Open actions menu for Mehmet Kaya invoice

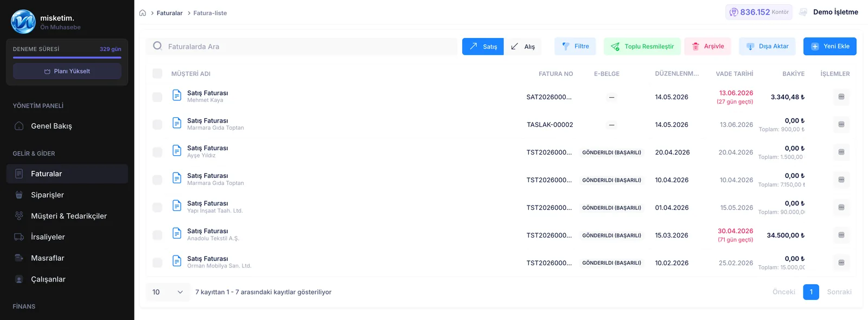841,97
